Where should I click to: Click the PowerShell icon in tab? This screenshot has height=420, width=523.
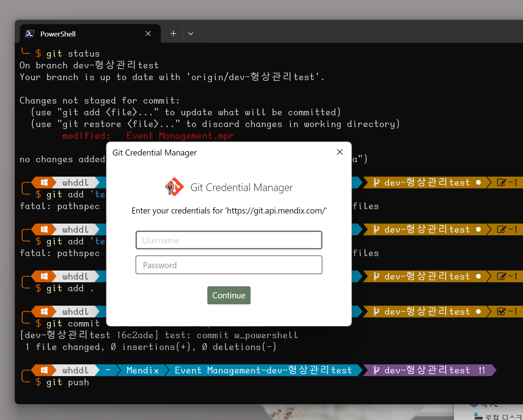tap(30, 34)
